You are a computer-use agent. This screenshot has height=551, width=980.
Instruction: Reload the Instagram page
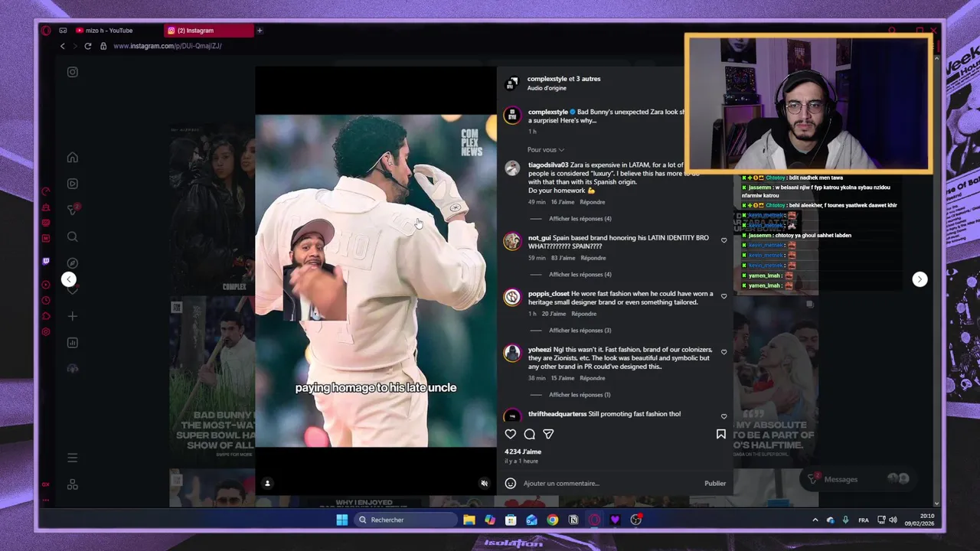[88, 46]
